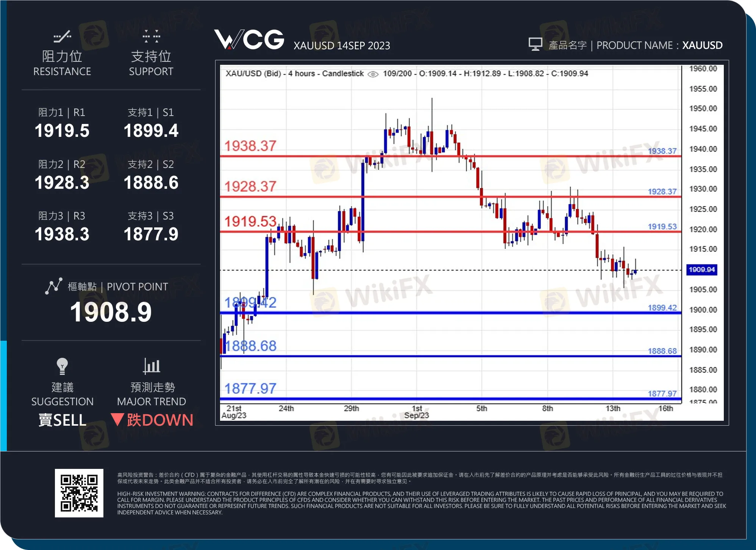Click the 13th date axis label

tap(613, 408)
